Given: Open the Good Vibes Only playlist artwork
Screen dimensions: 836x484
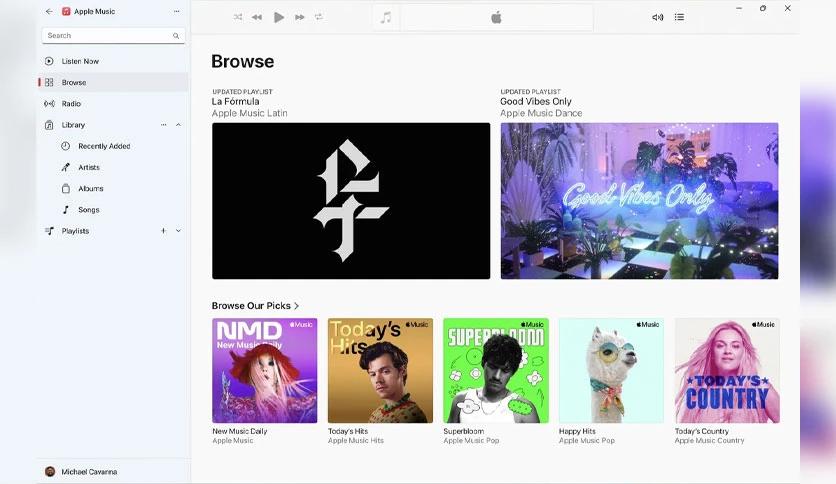Looking at the screenshot, I should pos(639,201).
